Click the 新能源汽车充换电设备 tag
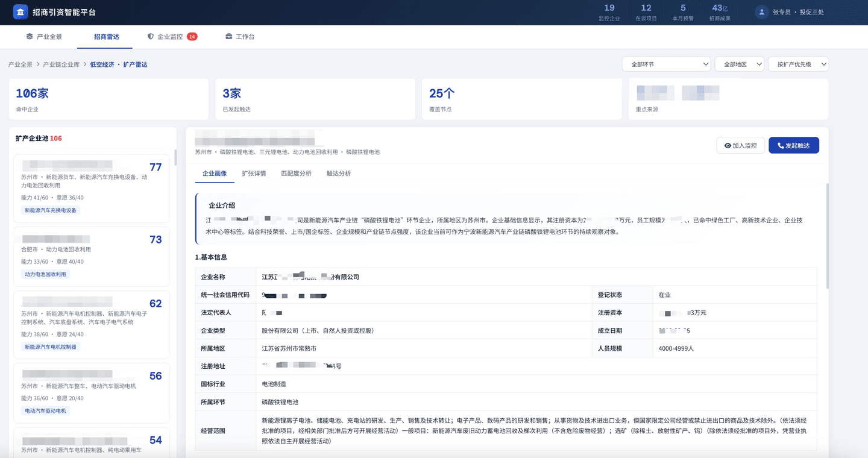 click(51, 210)
